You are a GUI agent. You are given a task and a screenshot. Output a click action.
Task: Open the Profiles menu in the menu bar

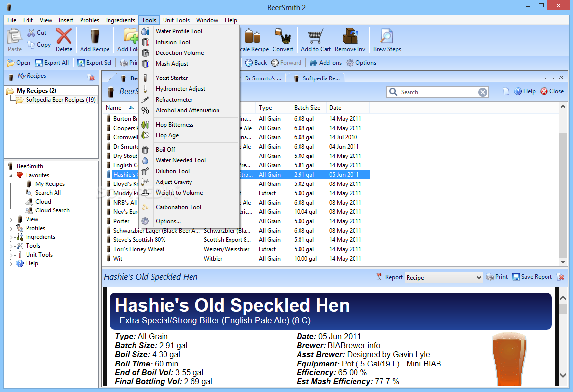(89, 20)
